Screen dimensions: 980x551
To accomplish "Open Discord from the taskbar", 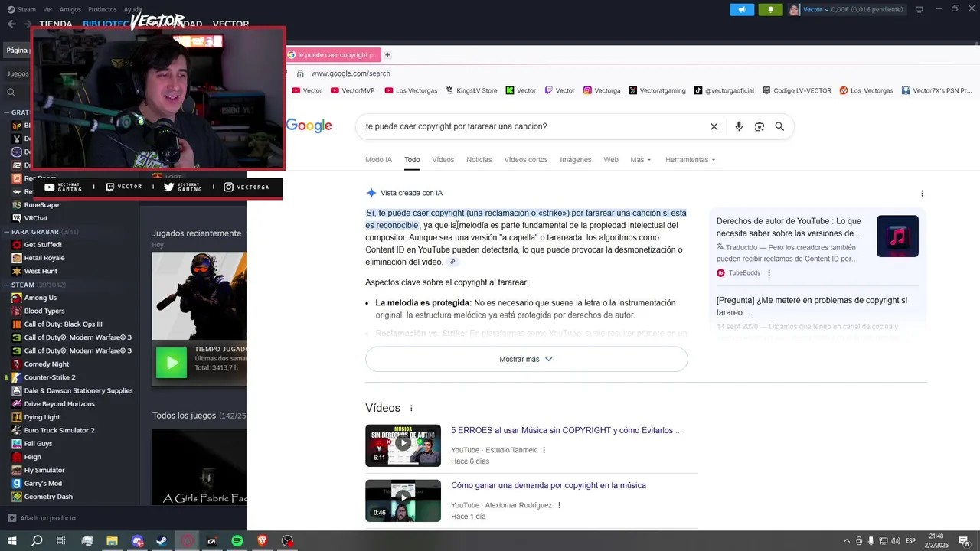I will (x=138, y=541).
